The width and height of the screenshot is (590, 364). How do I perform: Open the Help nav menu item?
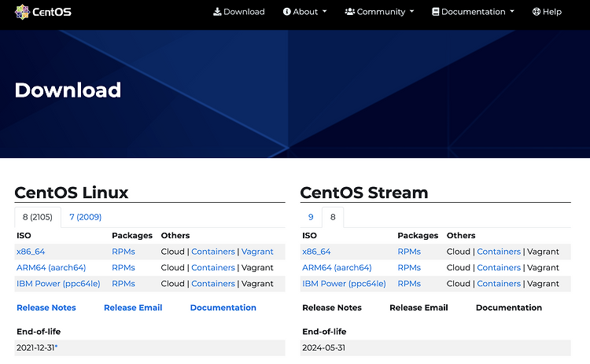tap(547, 12)
